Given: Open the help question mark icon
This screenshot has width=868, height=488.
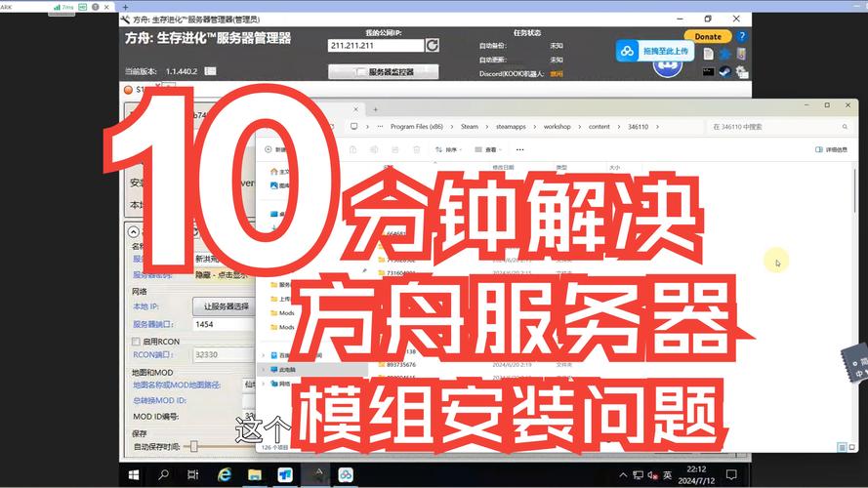Looking at the screenshot, I should (x=742, y=36).
